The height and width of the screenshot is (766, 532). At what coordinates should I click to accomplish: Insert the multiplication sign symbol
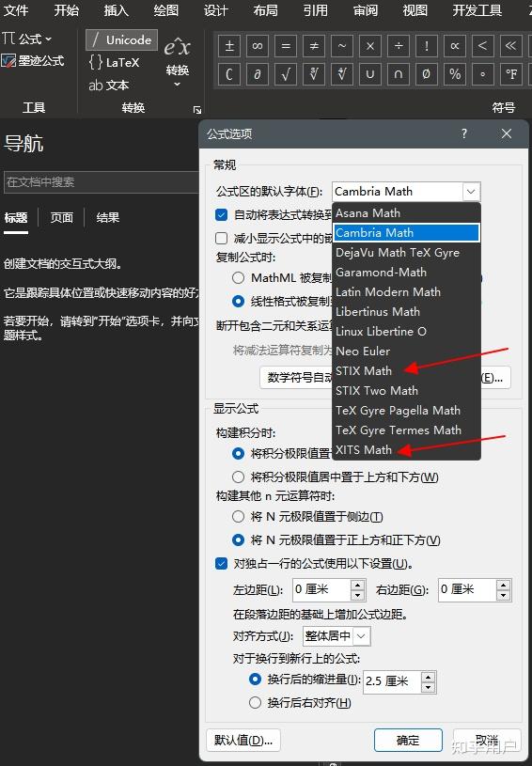(370, 46)
